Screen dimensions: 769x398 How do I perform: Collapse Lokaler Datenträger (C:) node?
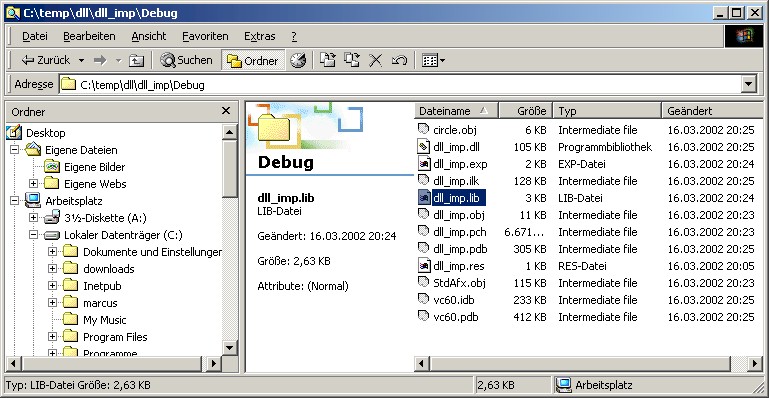[x=33, y=235]
